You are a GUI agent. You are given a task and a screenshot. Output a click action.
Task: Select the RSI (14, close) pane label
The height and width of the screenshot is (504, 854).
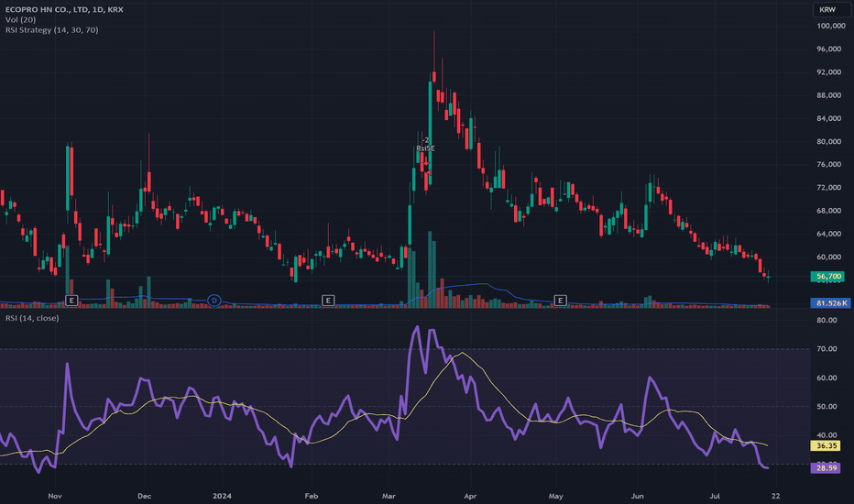coord(32,318)
